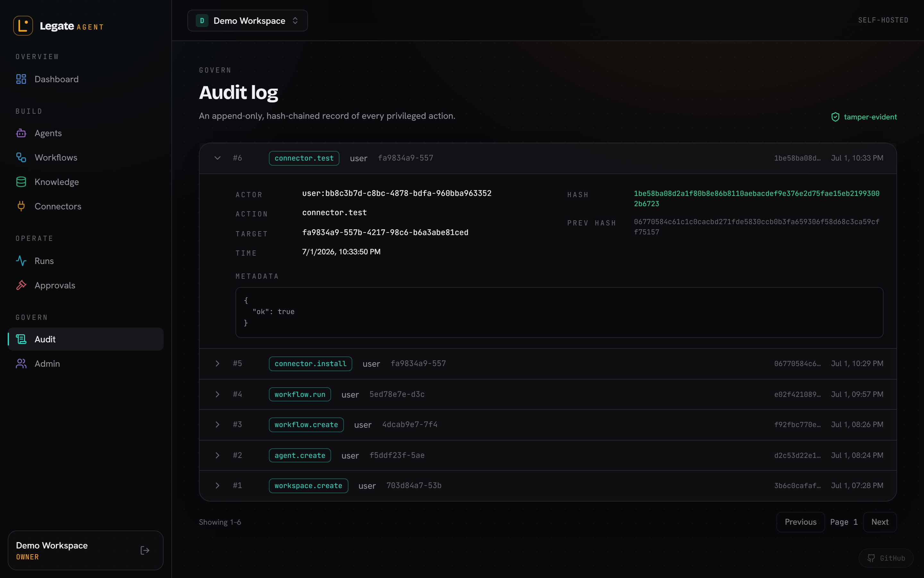Viewport: 924px width, 578px height.
Task: Click the Runs activity icon
Action: (x=21, y=261)
